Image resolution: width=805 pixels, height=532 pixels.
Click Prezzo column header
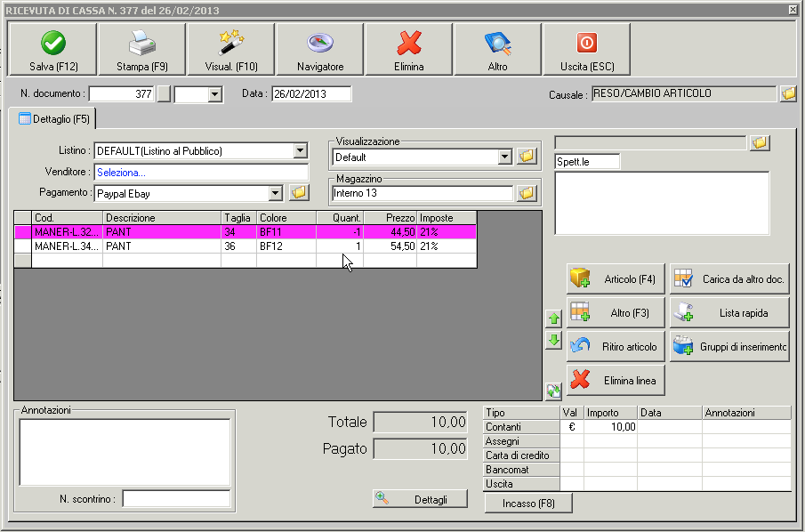390,218
